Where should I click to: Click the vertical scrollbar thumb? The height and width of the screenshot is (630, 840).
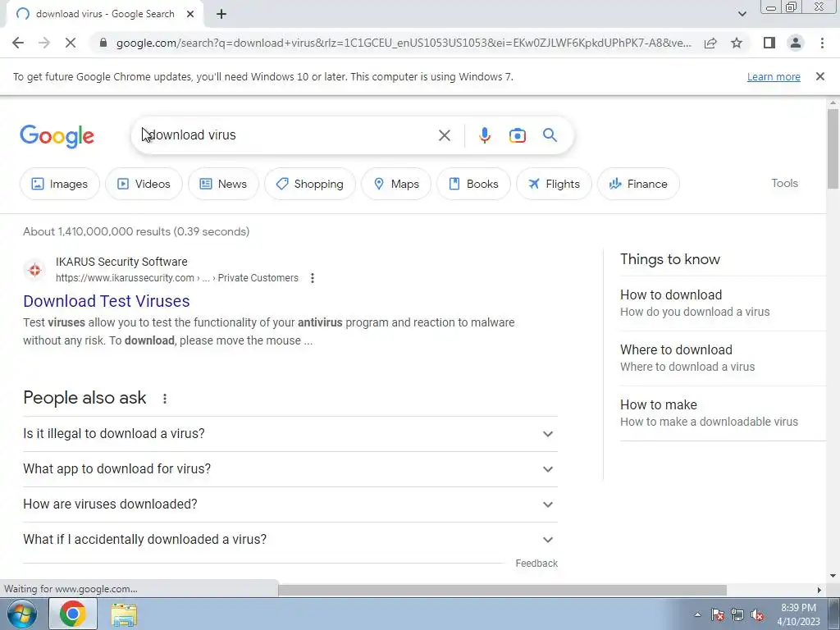pos(833,148)
